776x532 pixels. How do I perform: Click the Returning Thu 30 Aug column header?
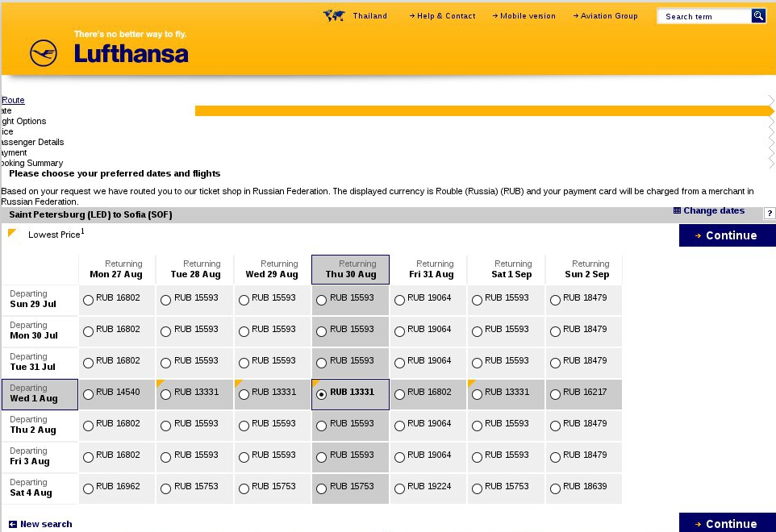[350, 269]
